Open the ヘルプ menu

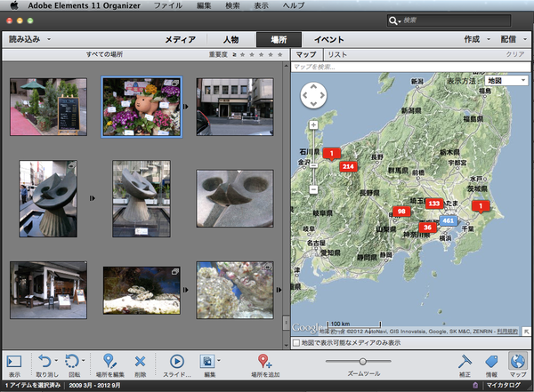tap(294, 5)
